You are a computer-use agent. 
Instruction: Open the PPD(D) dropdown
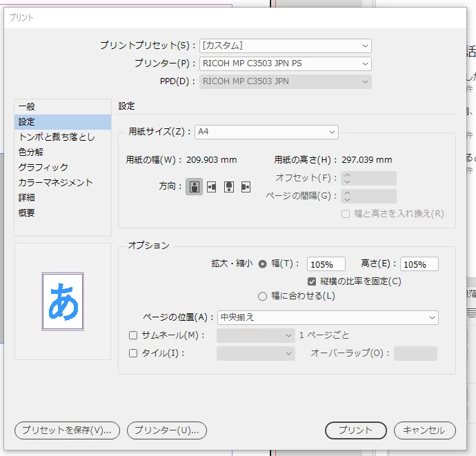click(286, 81)
